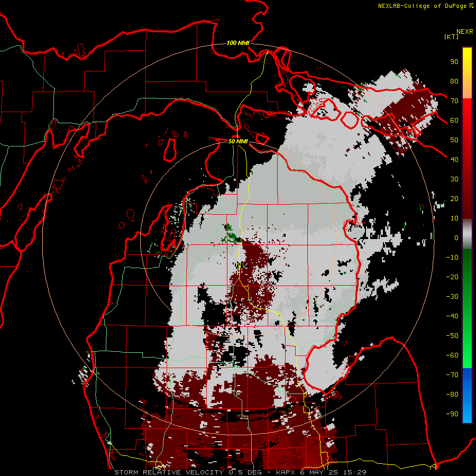Pick the blue segment of the color bar
The width and height of the screenshot is (476, 476).
coord(467,395)
